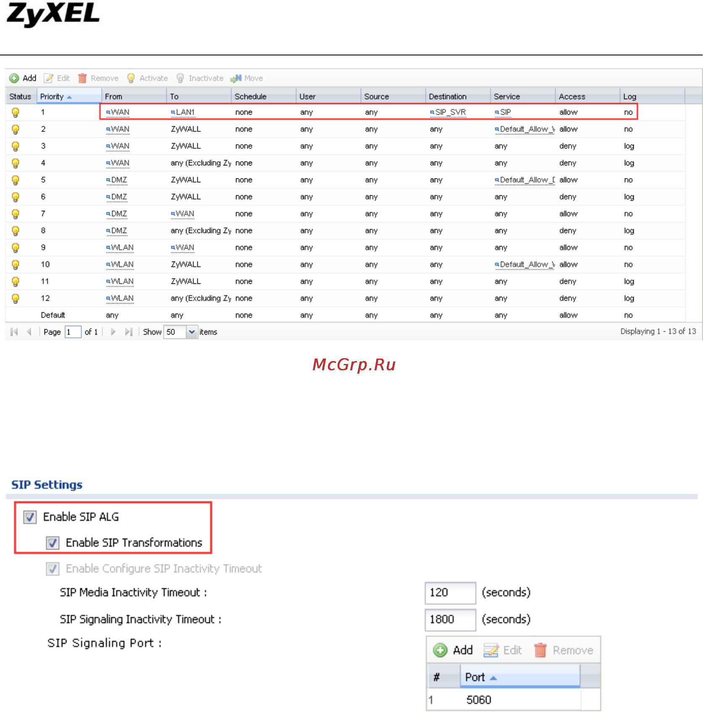Click the Schedule column header

(x=264, y=97)
